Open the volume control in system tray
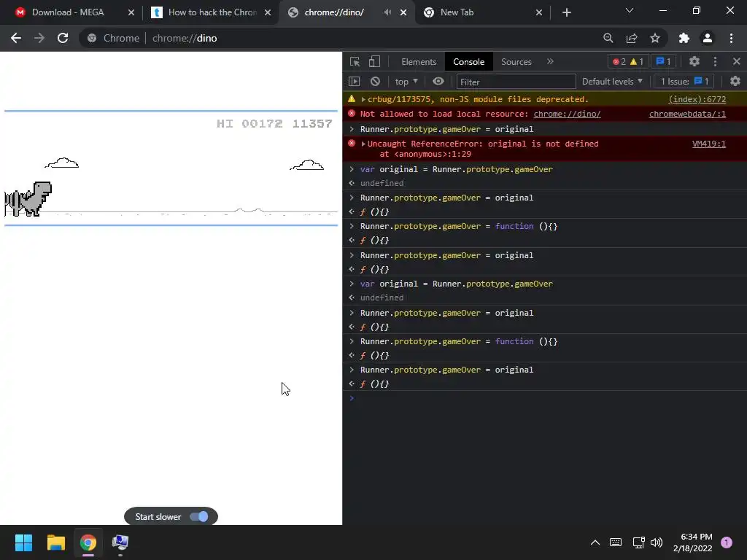Image resolution: width=747 pixels, height=560 pixels. click(657, 542)
